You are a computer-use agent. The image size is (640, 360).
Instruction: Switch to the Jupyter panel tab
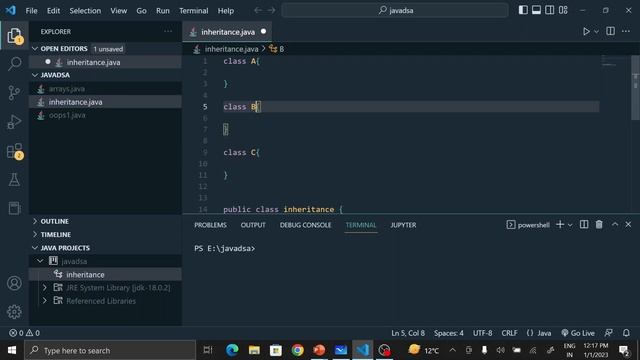403,225
